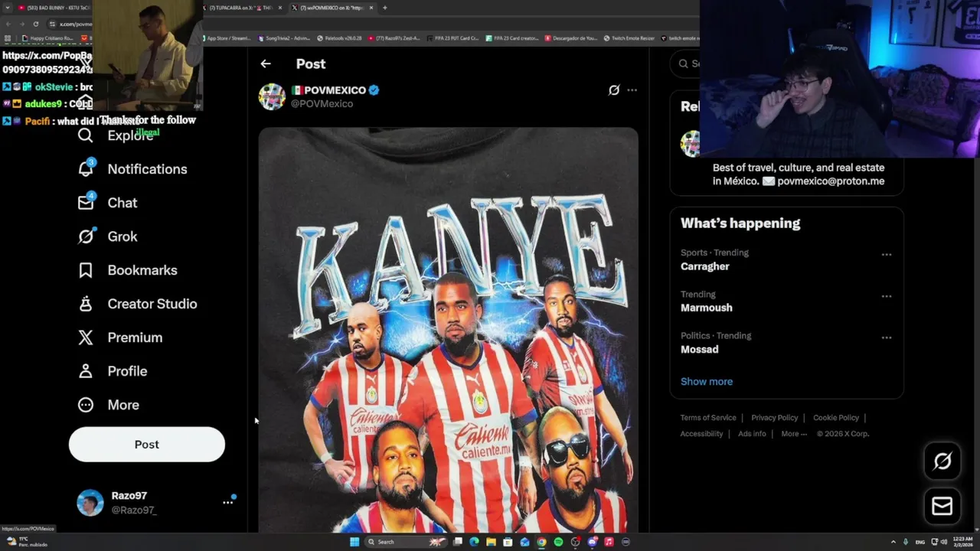Open Chrome from the taskbar
Image resolution: width=980 pixels, height=551 pixels.
(x=541, y=542)
